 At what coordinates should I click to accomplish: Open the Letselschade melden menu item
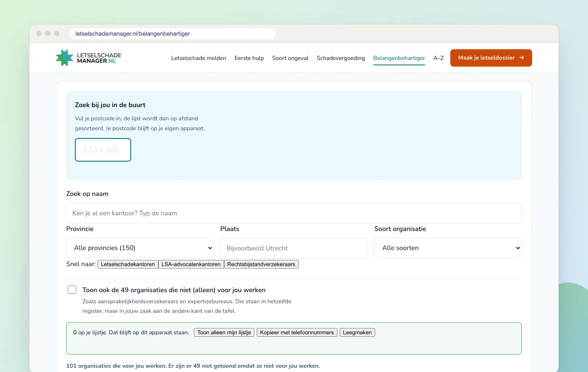198,58
